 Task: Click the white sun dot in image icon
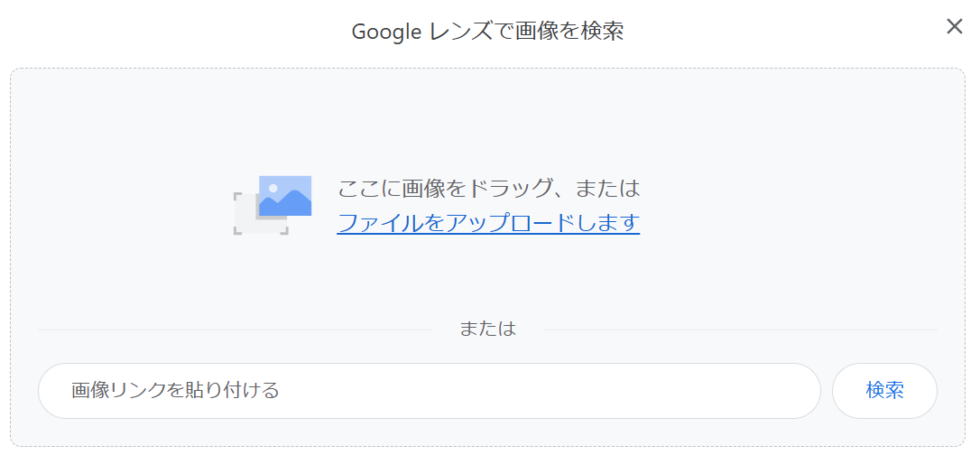coord(273,188)
